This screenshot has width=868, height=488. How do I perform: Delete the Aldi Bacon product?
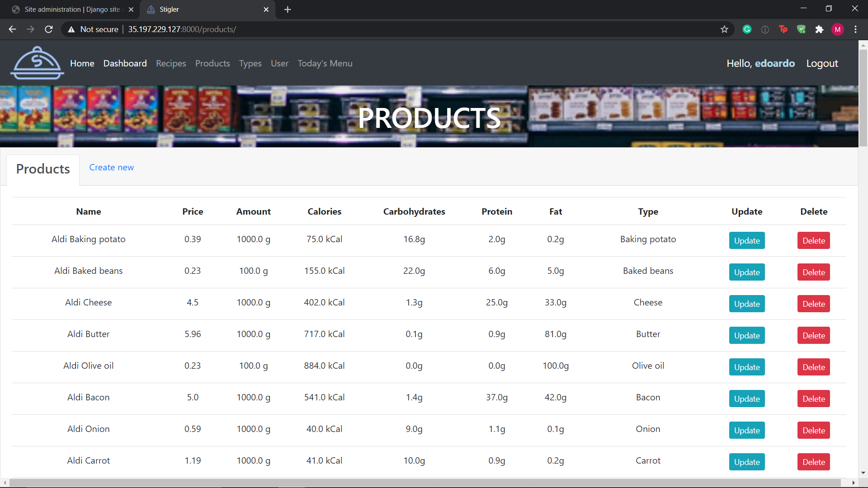(x=813, y=399)
